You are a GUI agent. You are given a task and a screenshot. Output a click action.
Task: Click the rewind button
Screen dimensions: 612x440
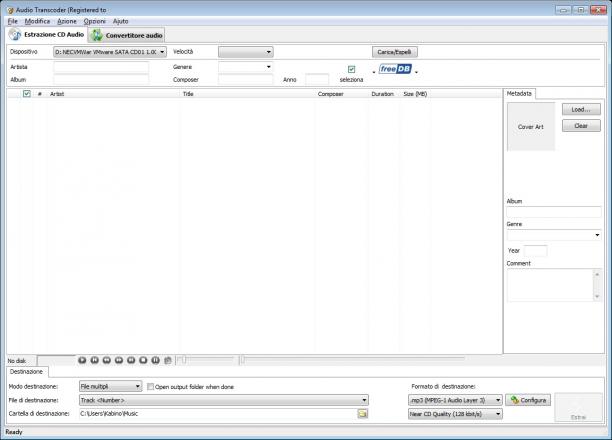107,360
